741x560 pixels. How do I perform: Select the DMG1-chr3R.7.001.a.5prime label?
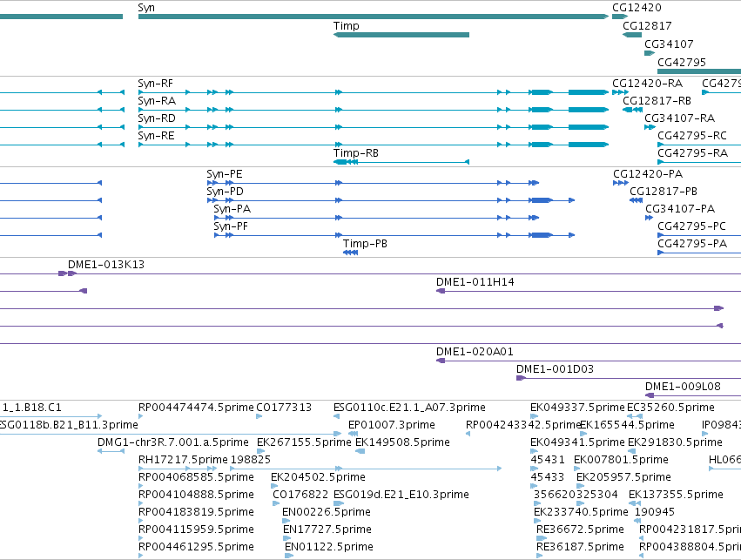(173, 442)
